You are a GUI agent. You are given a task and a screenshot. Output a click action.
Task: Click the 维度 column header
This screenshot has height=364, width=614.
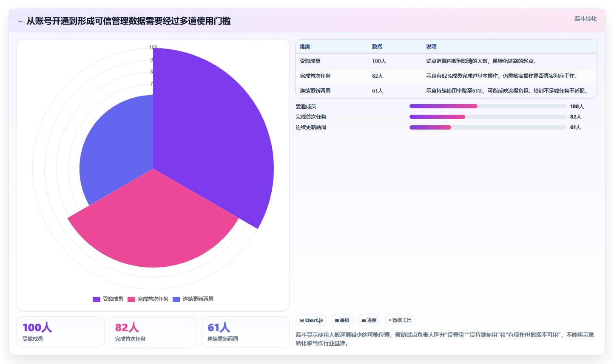305,47
